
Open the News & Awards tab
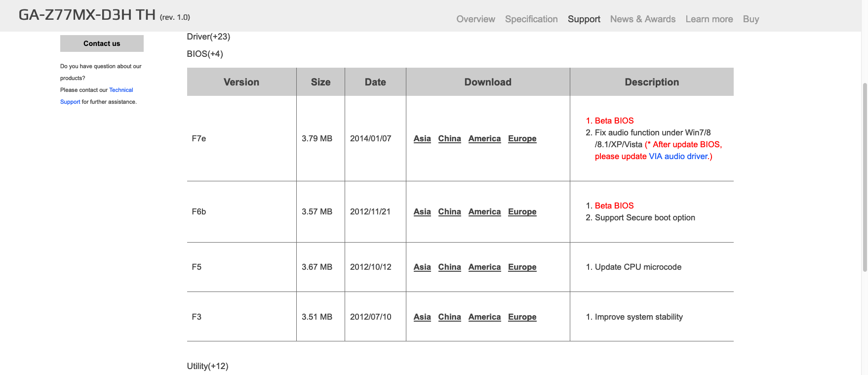(x=642, y=19)
